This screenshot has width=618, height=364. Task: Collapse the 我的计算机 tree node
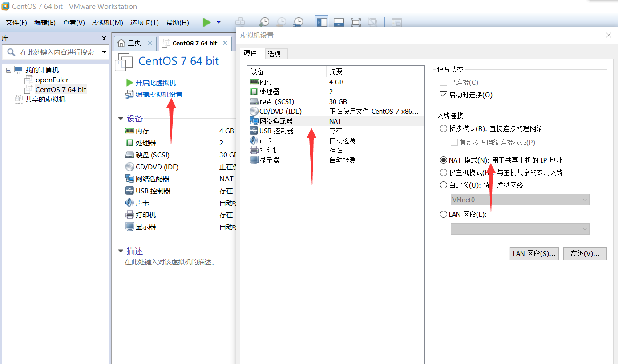tap(8, 70)
